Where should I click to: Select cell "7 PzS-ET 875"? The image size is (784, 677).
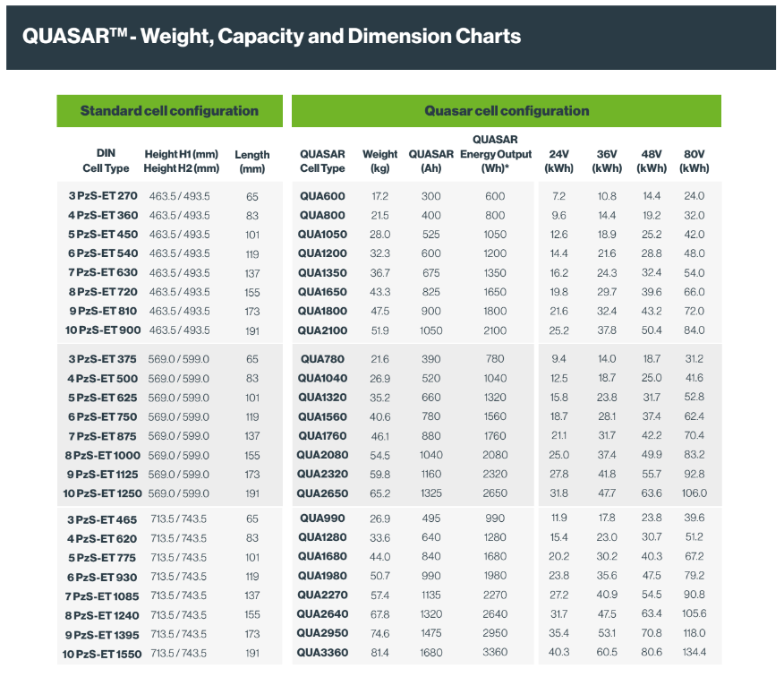(103, 436)
